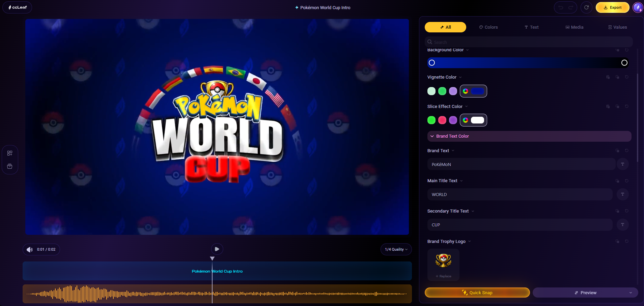Click the Export button
Screen dimensions: 644x306
pos(613,7)
